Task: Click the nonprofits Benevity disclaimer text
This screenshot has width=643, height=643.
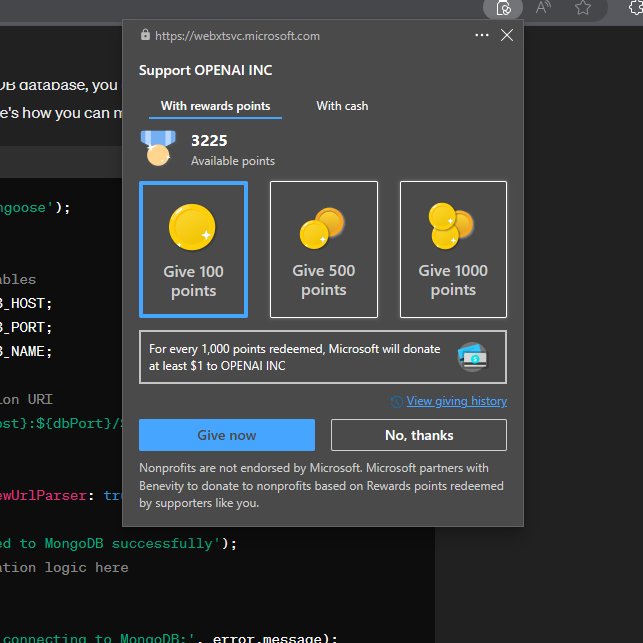Action: 321,485
